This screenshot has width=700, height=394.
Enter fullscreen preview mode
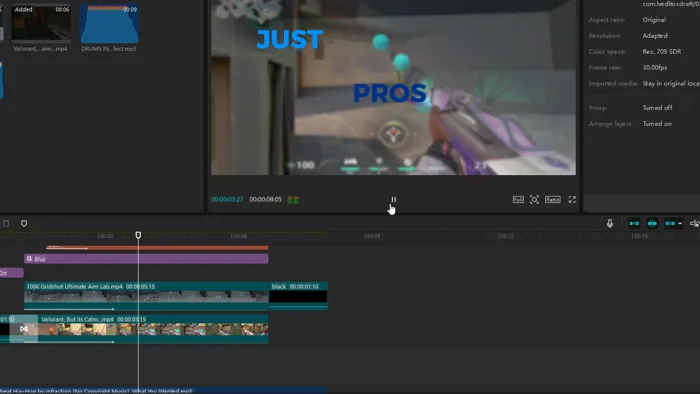point(572,199)
